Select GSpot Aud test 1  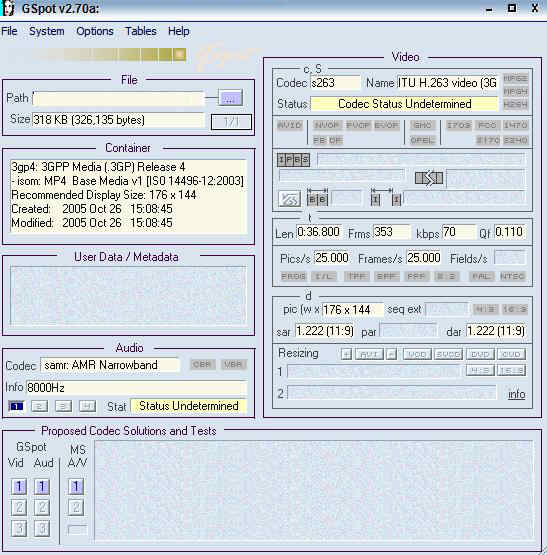point(42,486)
